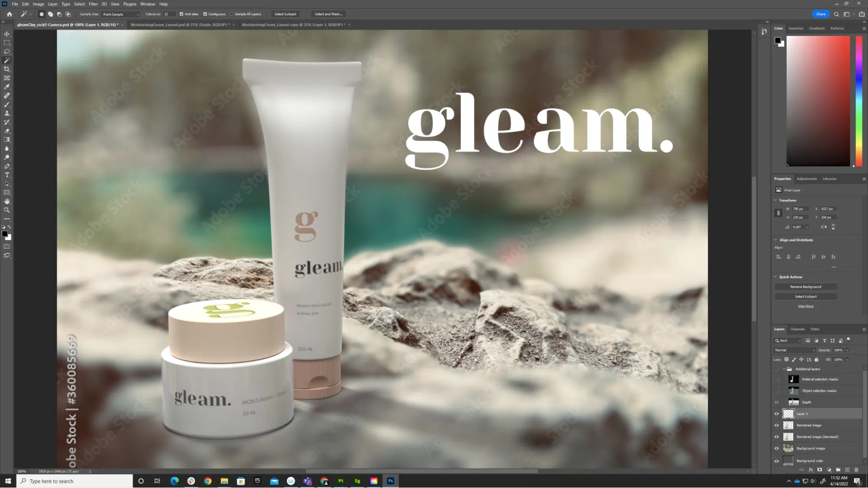Select the Eraser tool

click(7, 131)
